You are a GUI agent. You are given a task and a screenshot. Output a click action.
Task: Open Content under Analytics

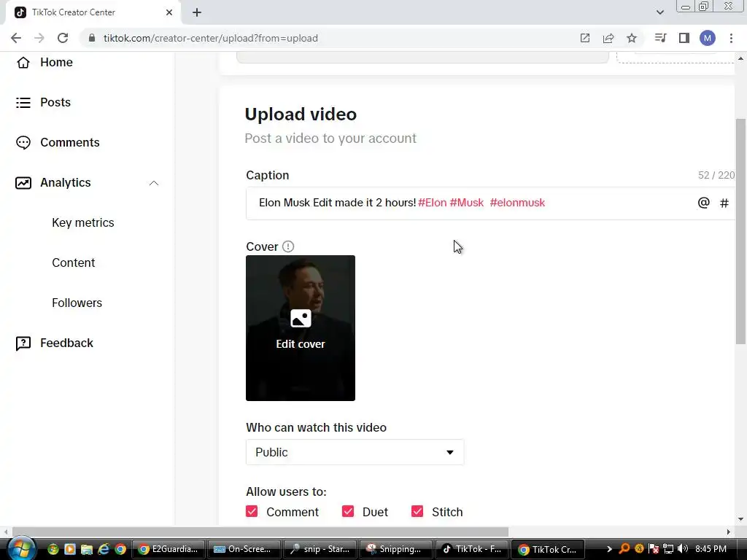pyautogui.click(x=74, y=262)
